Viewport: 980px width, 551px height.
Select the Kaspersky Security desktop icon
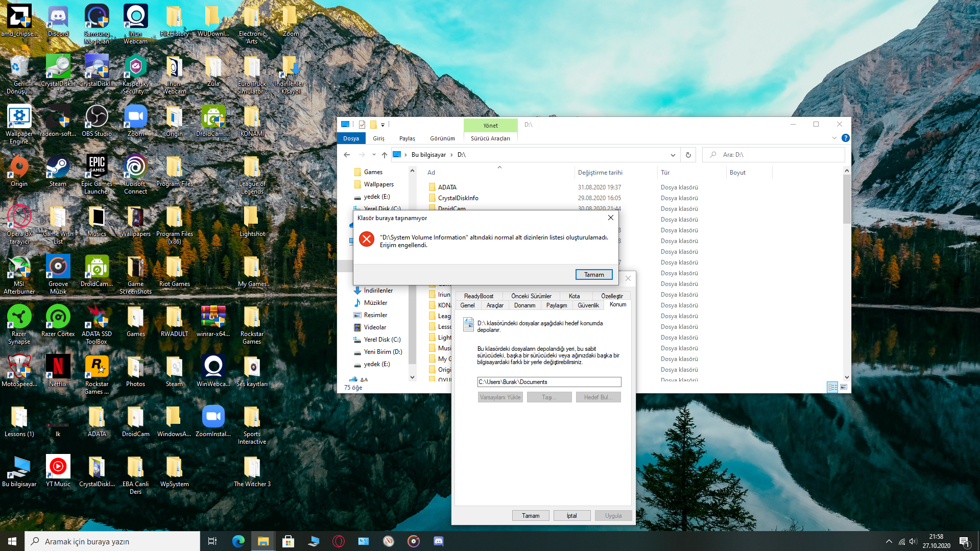[135, 74]
